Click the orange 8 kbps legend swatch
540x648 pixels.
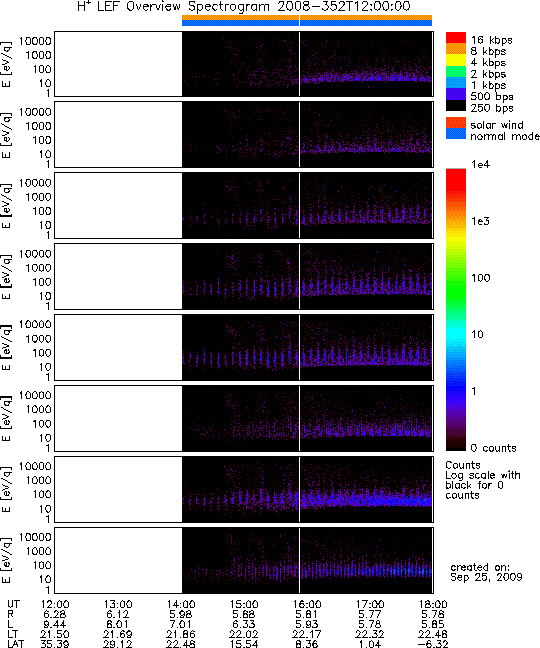tap(456, 49)
